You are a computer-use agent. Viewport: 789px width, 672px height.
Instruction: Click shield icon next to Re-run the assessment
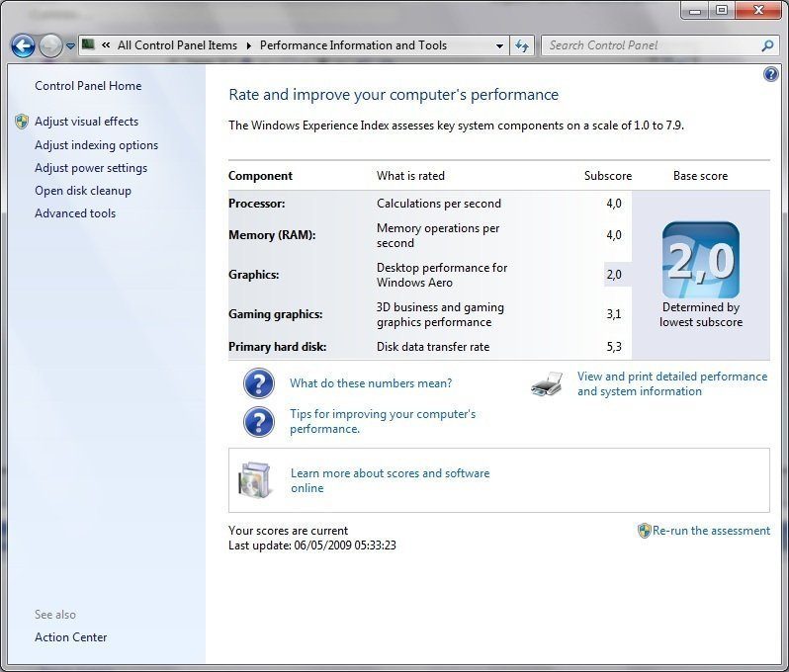(644, 531)
